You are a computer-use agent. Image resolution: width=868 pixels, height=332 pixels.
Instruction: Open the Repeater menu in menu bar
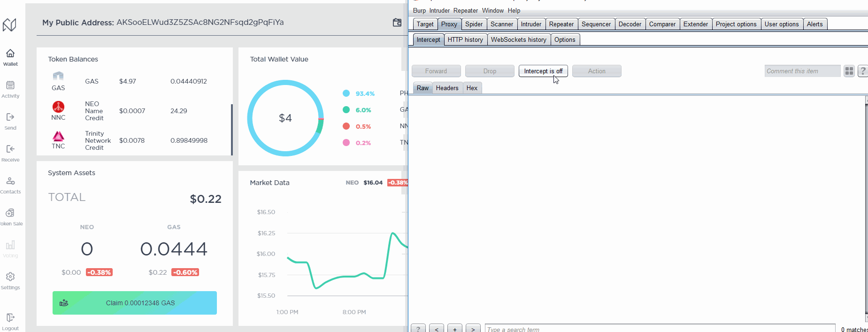466,10
